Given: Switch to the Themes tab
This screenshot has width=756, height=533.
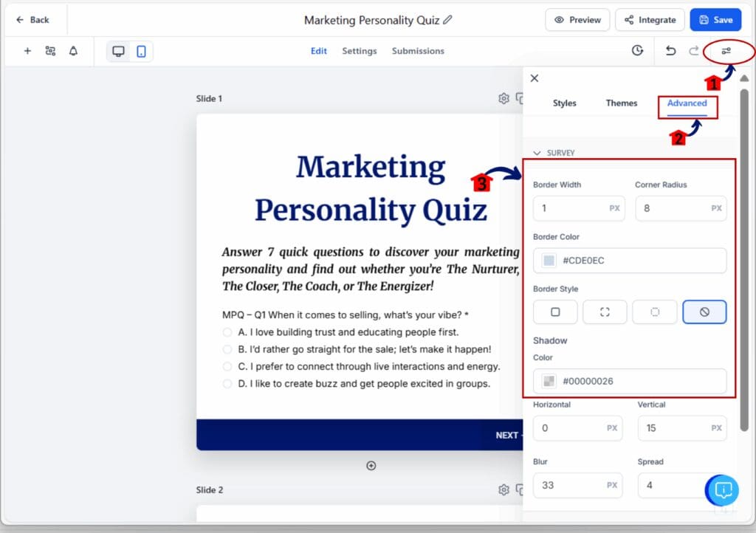Looking at the screenshot, I should pos(621,103).
